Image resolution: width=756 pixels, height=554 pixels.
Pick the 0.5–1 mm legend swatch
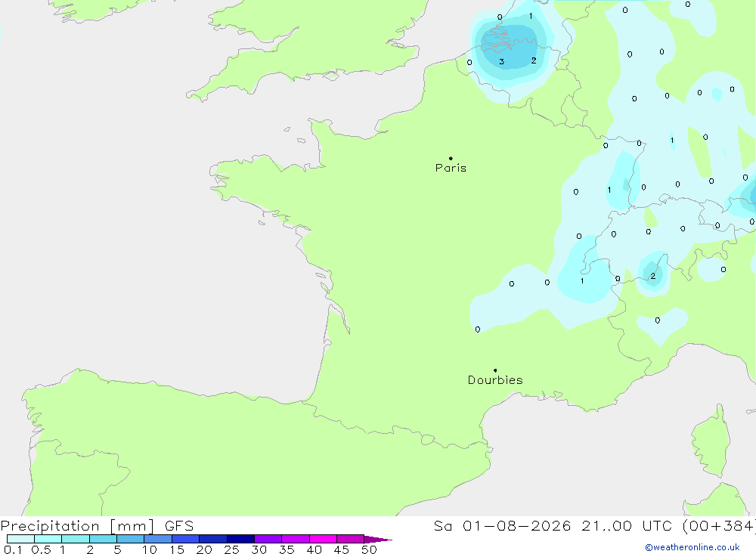tap(48, 539)
